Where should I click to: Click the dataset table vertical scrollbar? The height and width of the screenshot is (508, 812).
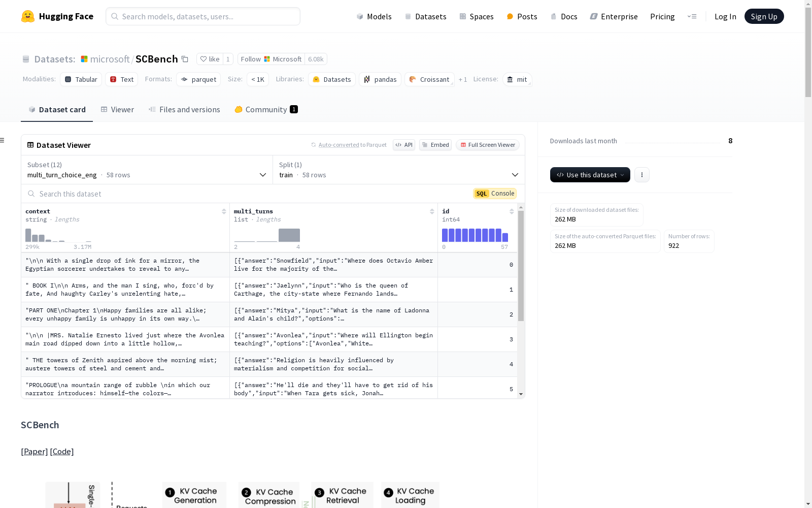[521, 266]
